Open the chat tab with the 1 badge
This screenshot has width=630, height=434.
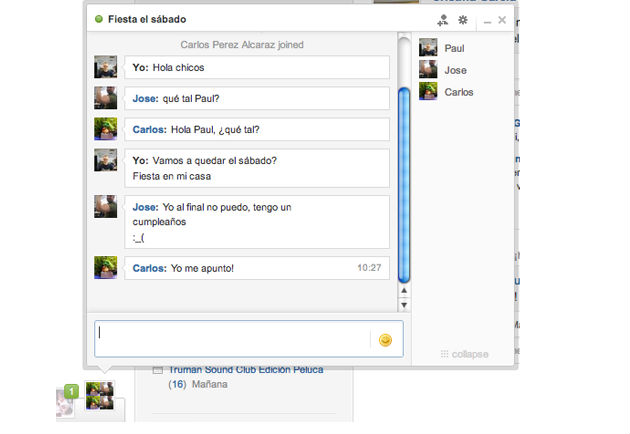point(65,403)
